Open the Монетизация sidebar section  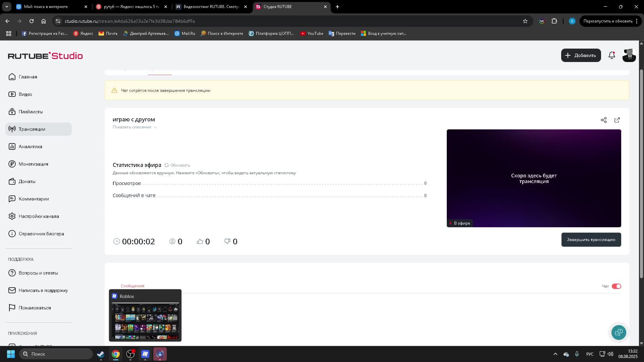coord(33,164)
